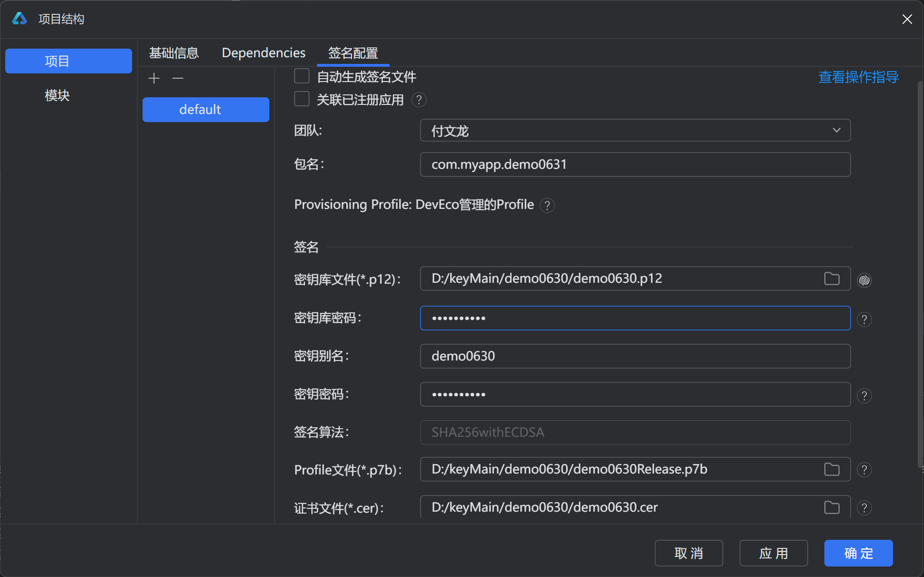Open help for keystore password field
This screenshot has height=577, width=924.
(x=864, y=319)
